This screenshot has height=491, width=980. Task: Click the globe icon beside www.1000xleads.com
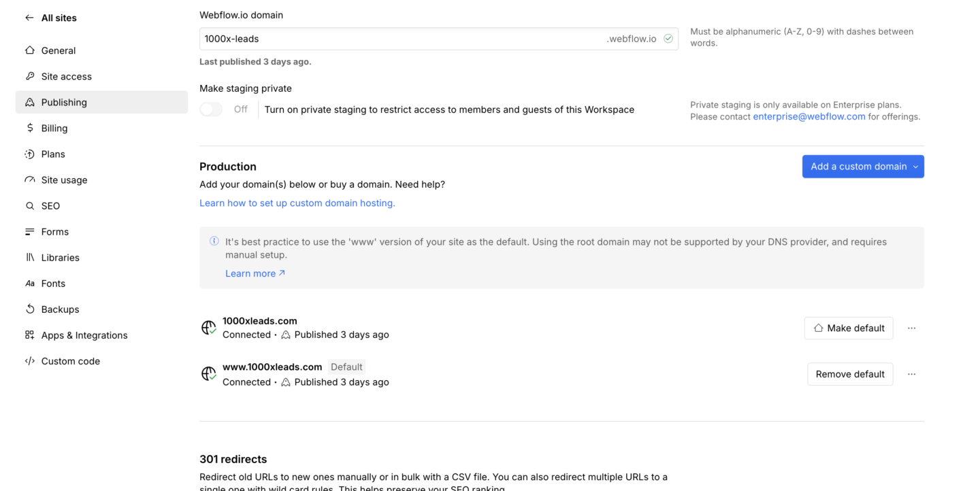tap(208, 374)
